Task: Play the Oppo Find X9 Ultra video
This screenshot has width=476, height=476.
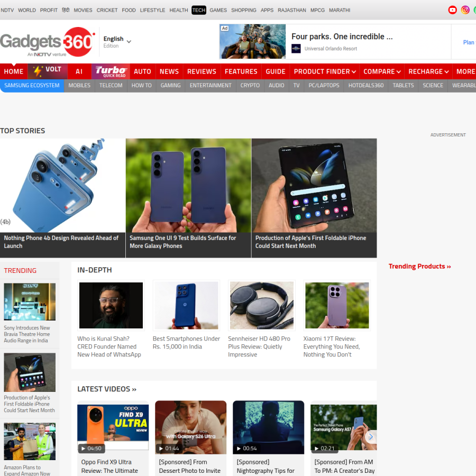Action: (x=113, y=427)
